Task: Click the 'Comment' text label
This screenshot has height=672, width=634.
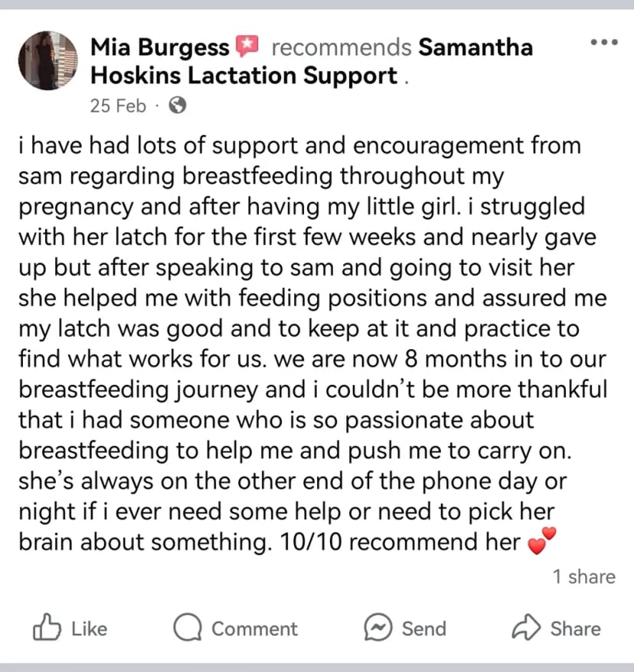Action: click(x=254, y=628)
